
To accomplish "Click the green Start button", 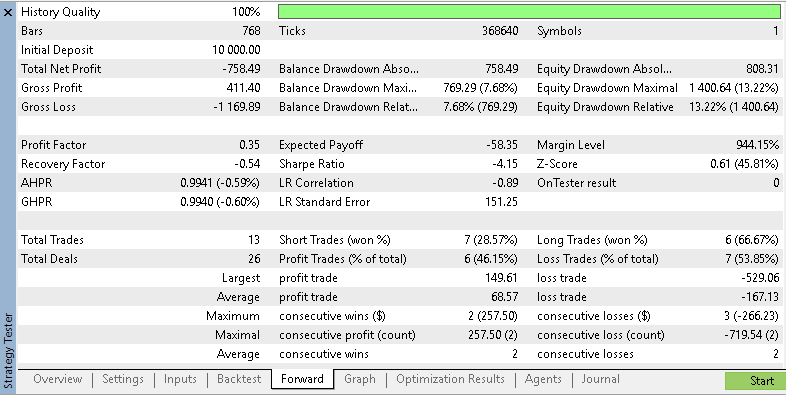I will [x=755, y=381].
